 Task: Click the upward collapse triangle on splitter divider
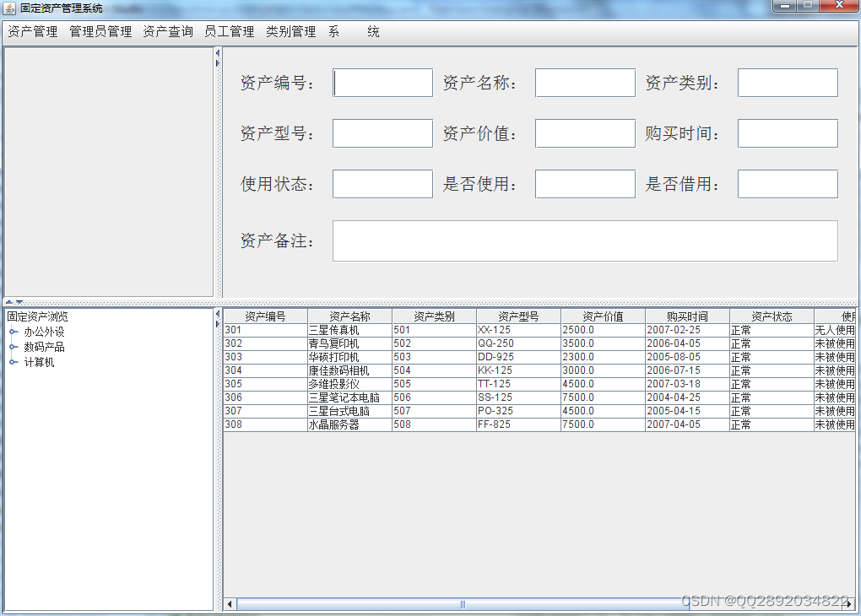click(9, 302)
